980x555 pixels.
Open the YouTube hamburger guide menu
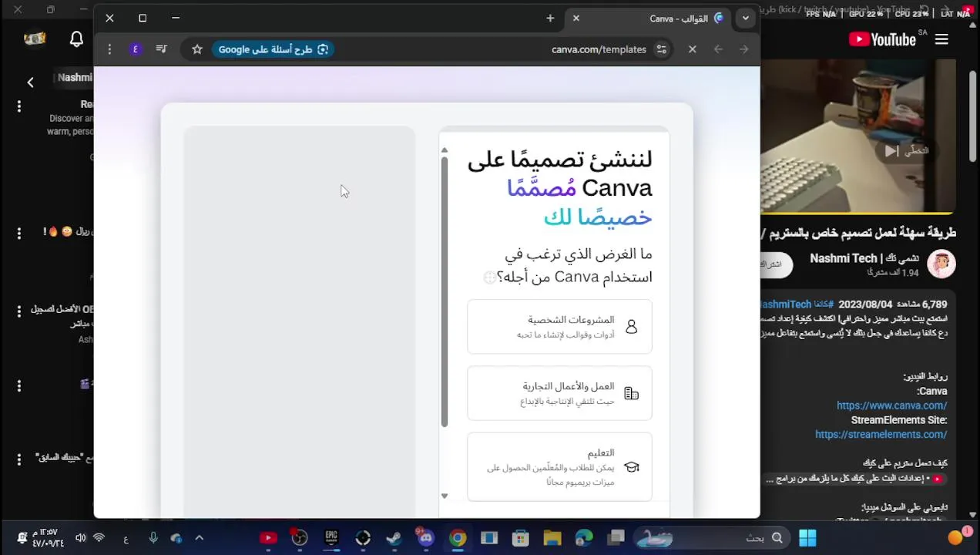(x=941, y=39)
